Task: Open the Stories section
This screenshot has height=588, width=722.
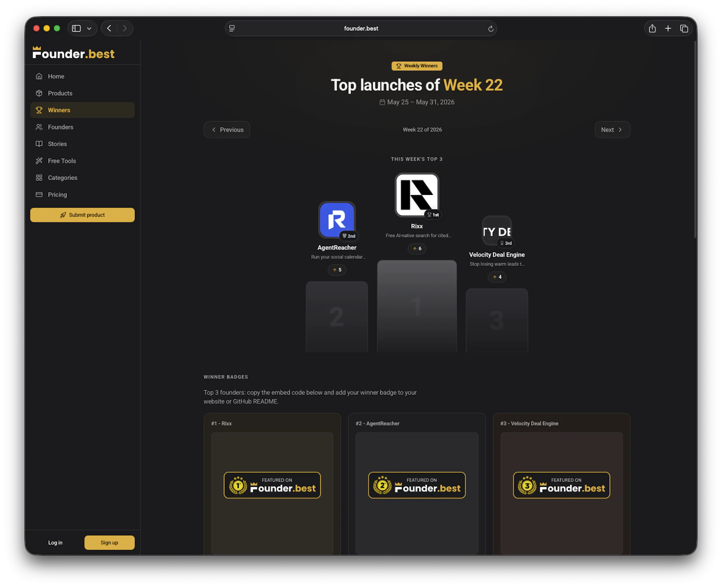Action: 82,144
